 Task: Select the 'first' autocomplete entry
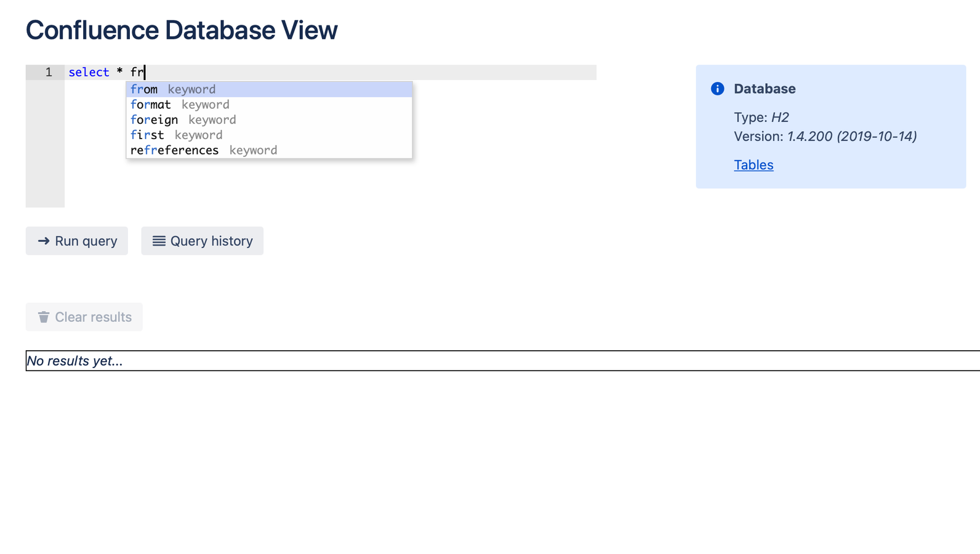pos(269,135)
